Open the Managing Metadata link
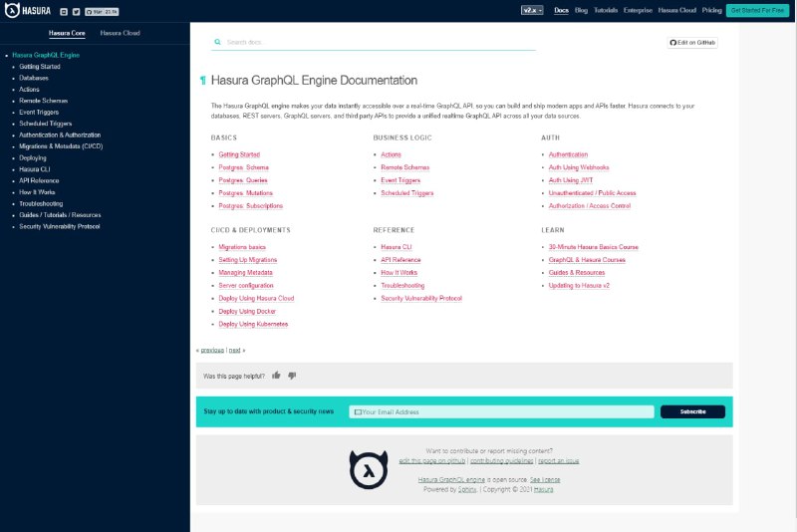The height and width of the screenshot is (532, 797). click(245, 273)
